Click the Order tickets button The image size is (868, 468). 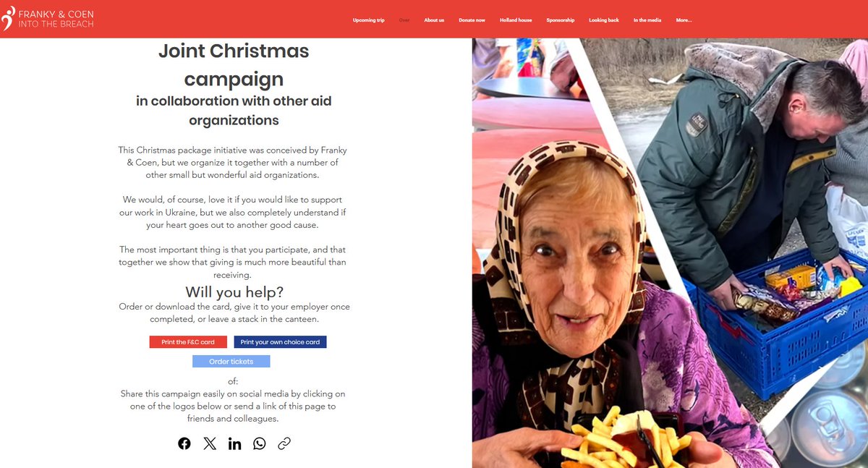[231, 362]
